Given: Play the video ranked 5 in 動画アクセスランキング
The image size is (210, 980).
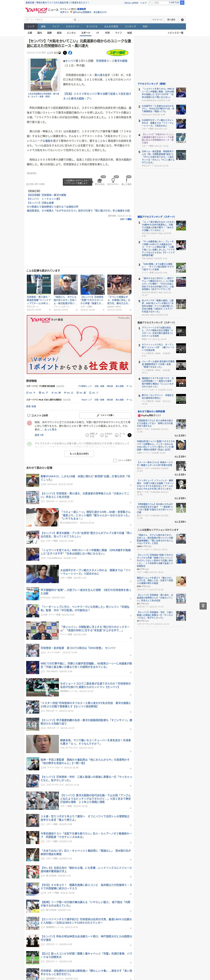Looking at the screenshot, I should tap(181, 399).
